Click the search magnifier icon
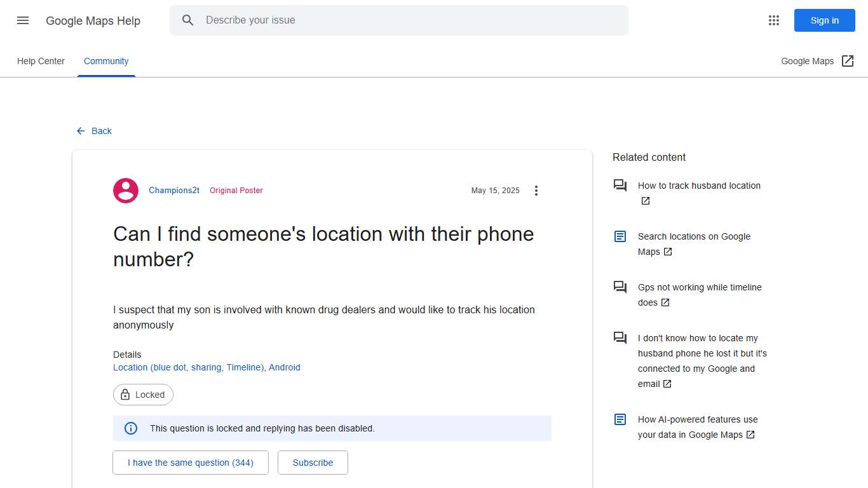The height and width of the screenshot is (488, 868). (188, 20)
